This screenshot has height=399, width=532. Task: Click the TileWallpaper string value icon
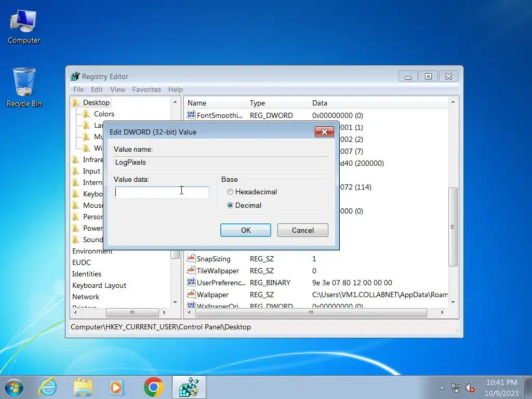(191, 270)
